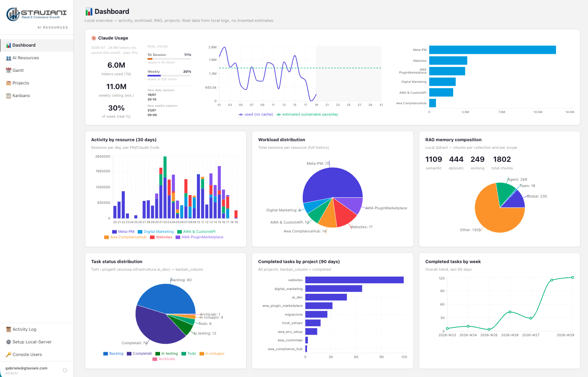The height and width of the screenshot is (377, 588).
Task: Click the '1802' total chunks value
Action: pyautogui.click(x=502, y=159)
